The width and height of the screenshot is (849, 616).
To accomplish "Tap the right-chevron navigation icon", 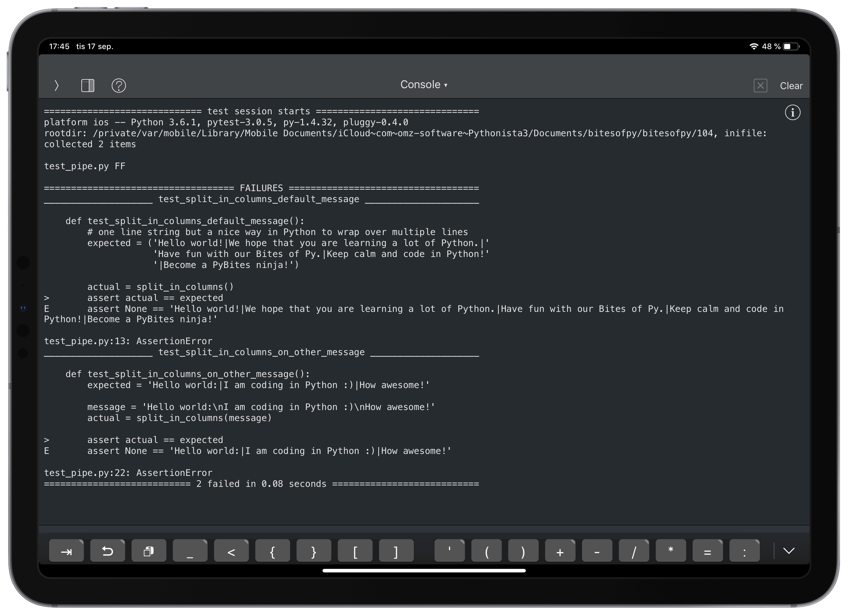I will (x=56, y=85).
